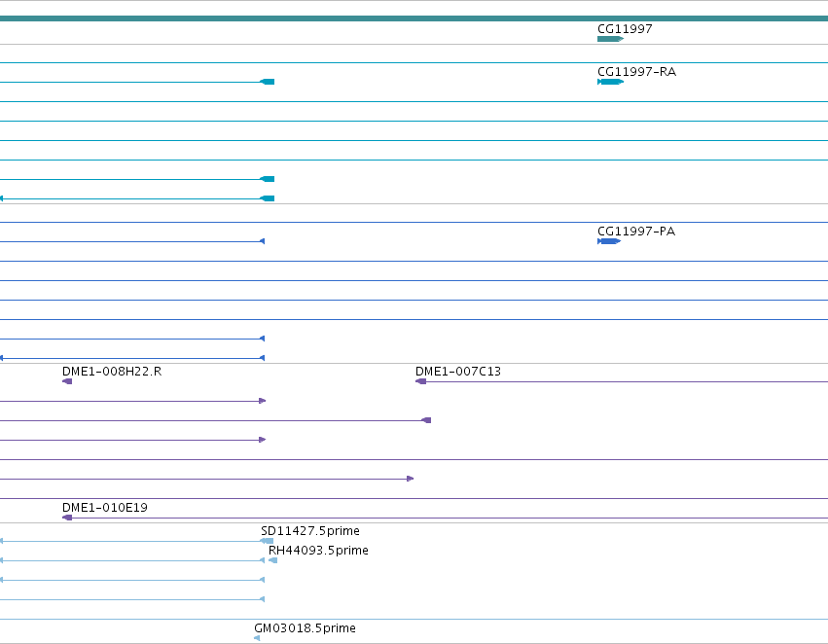828x644 pixels.
Task: Click the DME1-008H22.R purple arrow glyph
Action: (67, 381)
